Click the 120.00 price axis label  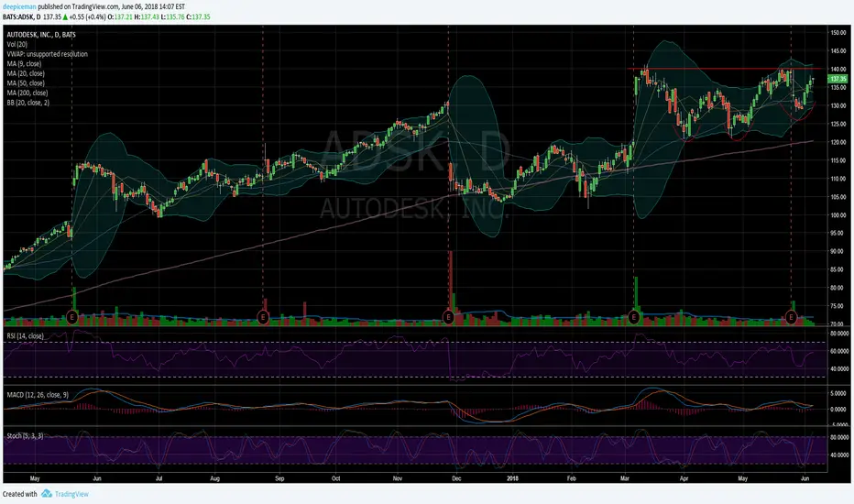click(x=838, y=142)
